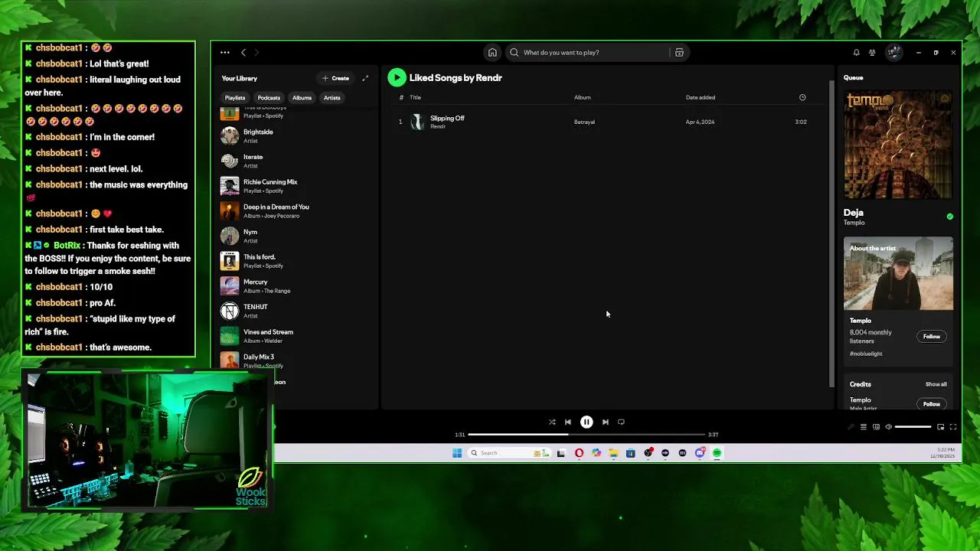The height and width of the screenshot is (551, 980).
Task: Open Iterate artist in library
Action: tap(296, 161)
